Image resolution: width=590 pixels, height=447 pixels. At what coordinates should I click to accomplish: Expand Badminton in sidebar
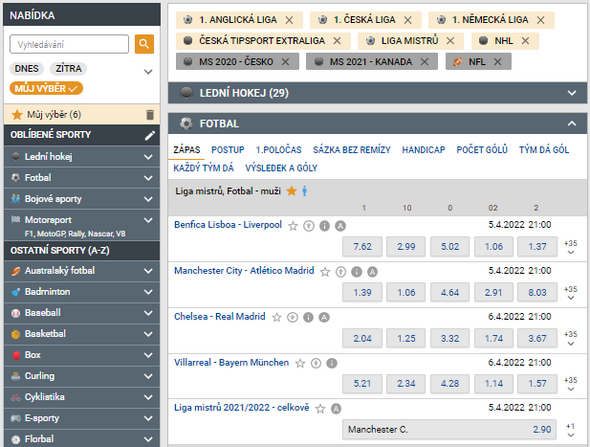[x=82, y=292]
